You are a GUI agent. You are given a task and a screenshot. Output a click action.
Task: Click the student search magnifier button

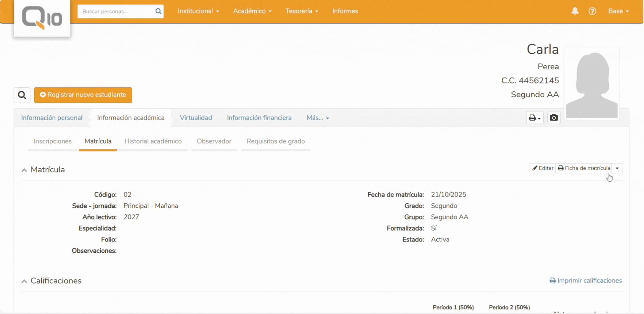coord(22,95)
